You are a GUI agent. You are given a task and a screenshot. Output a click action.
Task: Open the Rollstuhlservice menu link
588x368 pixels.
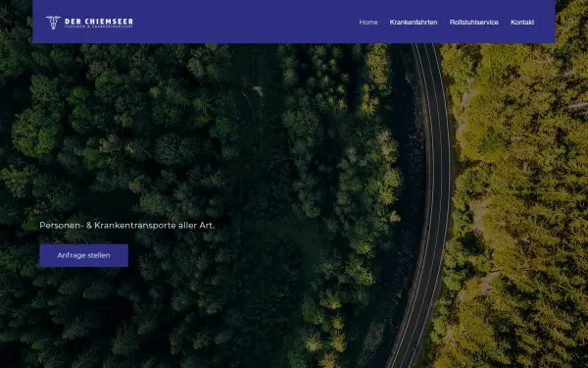click(x=474, y=23)
